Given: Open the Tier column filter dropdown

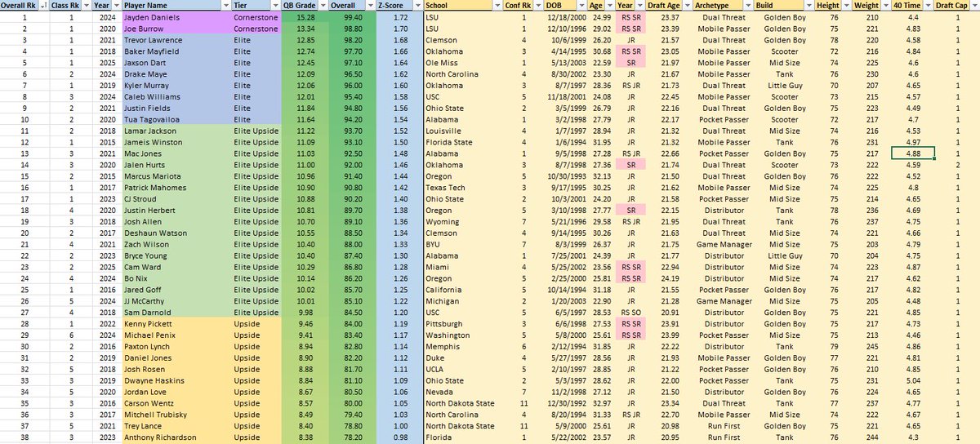Looking at the screenshot, I should click(x=274, y=5).
